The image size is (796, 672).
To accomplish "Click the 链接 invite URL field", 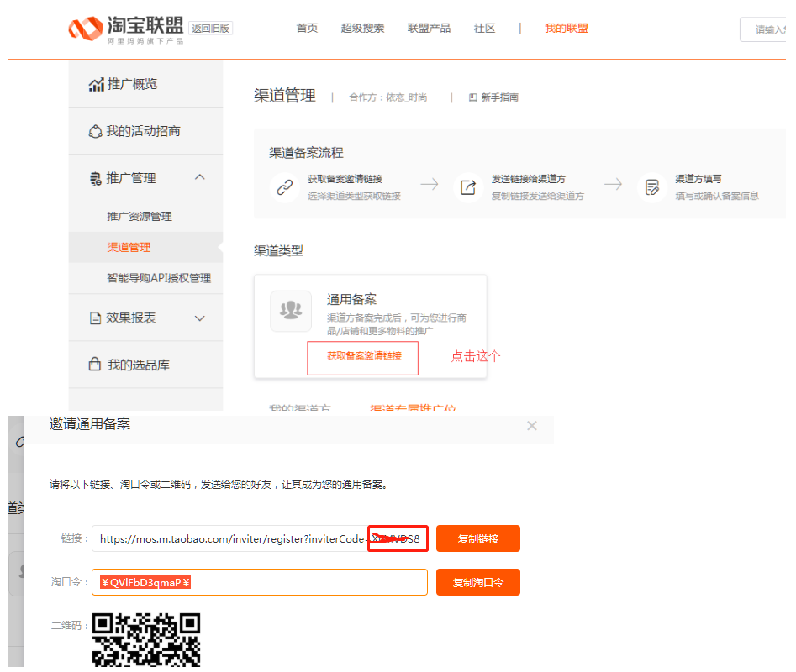I will coord(260,538).
